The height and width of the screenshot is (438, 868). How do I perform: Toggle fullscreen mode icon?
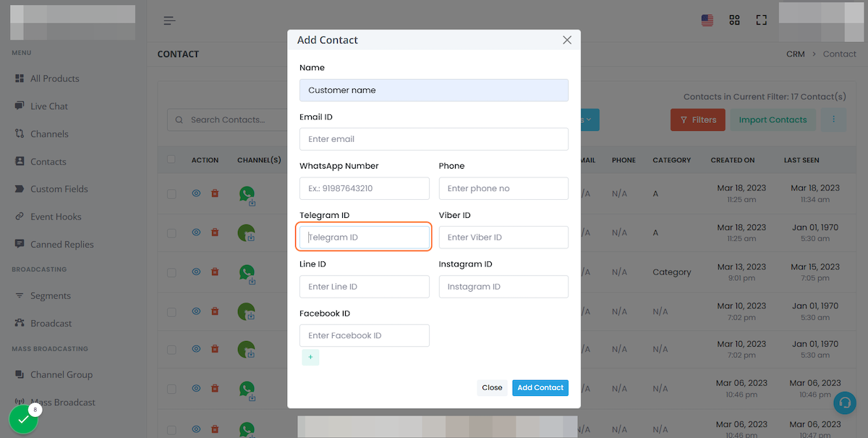(x=761, y=20)
